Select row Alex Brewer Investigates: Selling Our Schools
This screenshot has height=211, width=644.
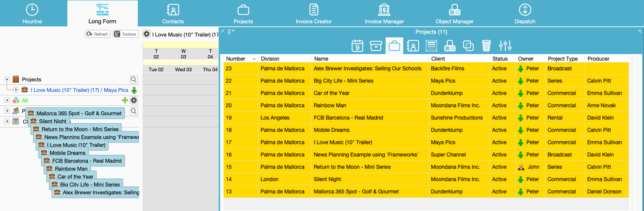click(x=426, y=68)
